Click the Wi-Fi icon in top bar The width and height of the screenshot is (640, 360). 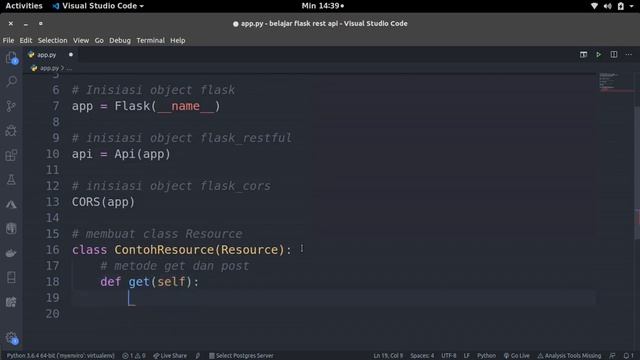click(x=594, y=6)
